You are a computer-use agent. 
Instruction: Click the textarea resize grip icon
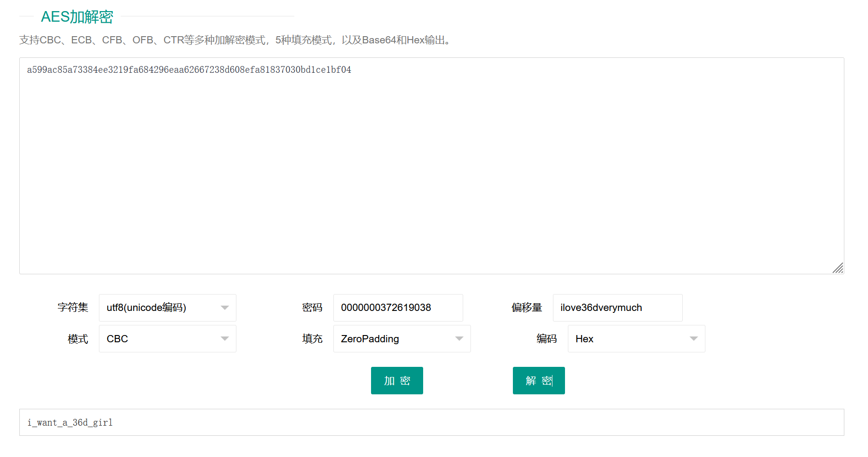838,268
